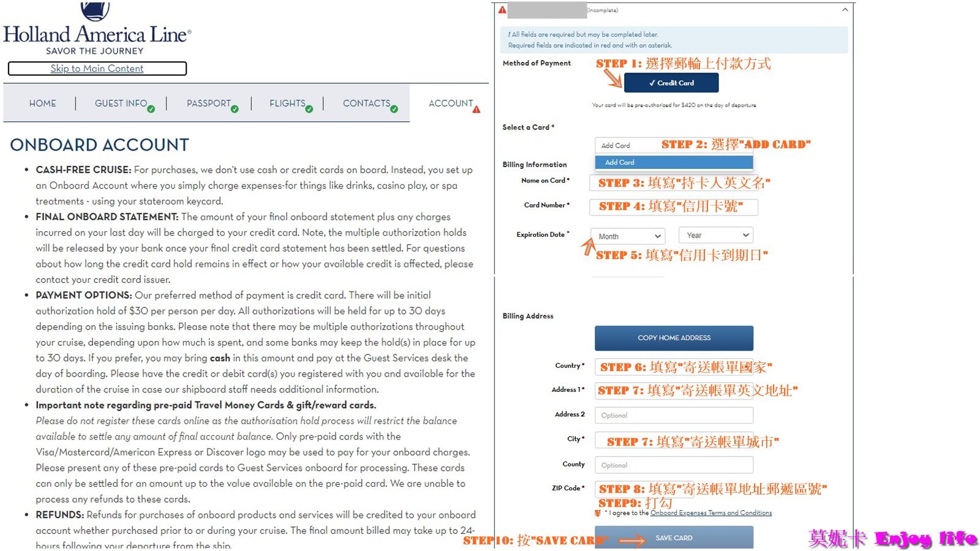This screenshot has height=551, width=980.
Task: Select Credit Card as payment method
Action: coord(671,83)
